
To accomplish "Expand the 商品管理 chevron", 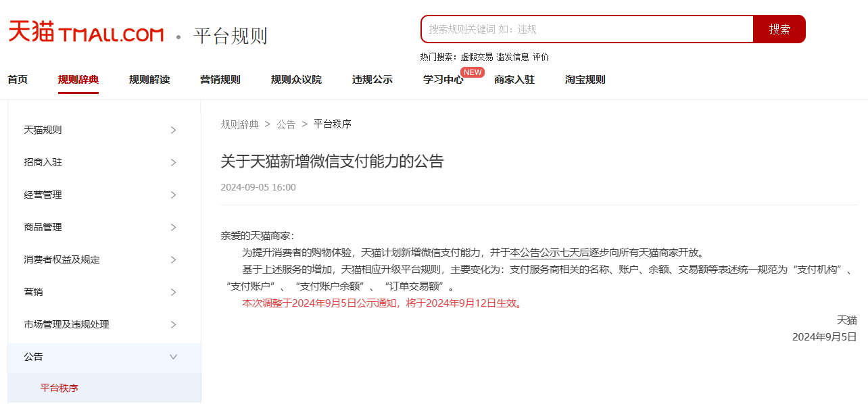I will click(x=173, y=227).
